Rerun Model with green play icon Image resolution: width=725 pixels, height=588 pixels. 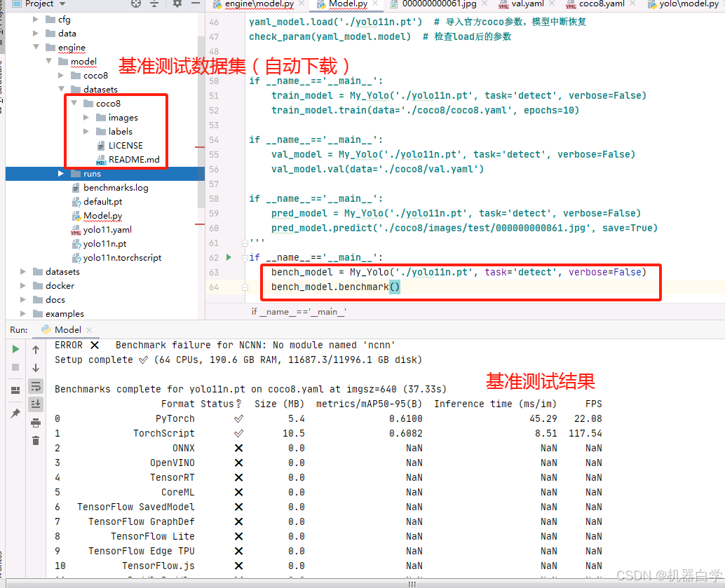click(15, 349)
